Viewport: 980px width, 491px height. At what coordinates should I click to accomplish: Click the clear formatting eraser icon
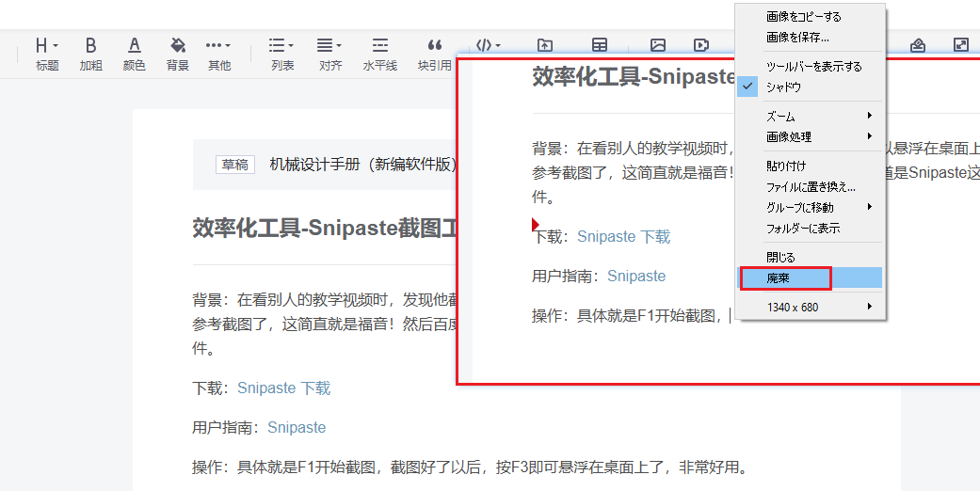[918, 44]
